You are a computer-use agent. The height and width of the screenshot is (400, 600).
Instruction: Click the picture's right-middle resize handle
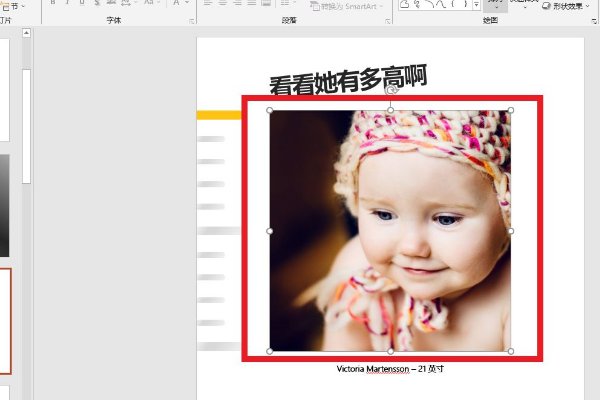tap(510, 231)
